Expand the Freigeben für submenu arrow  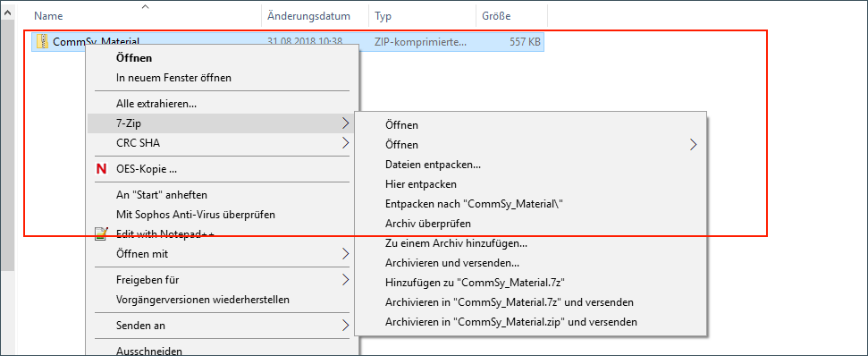pos(345,280)
